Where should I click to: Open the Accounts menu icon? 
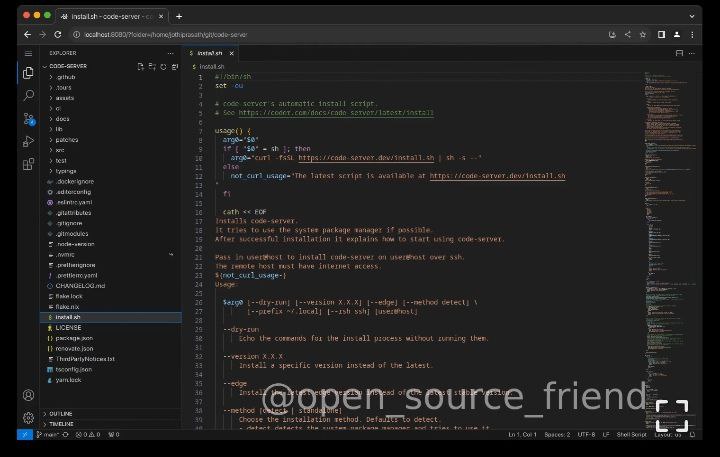(x=28, y=395)
